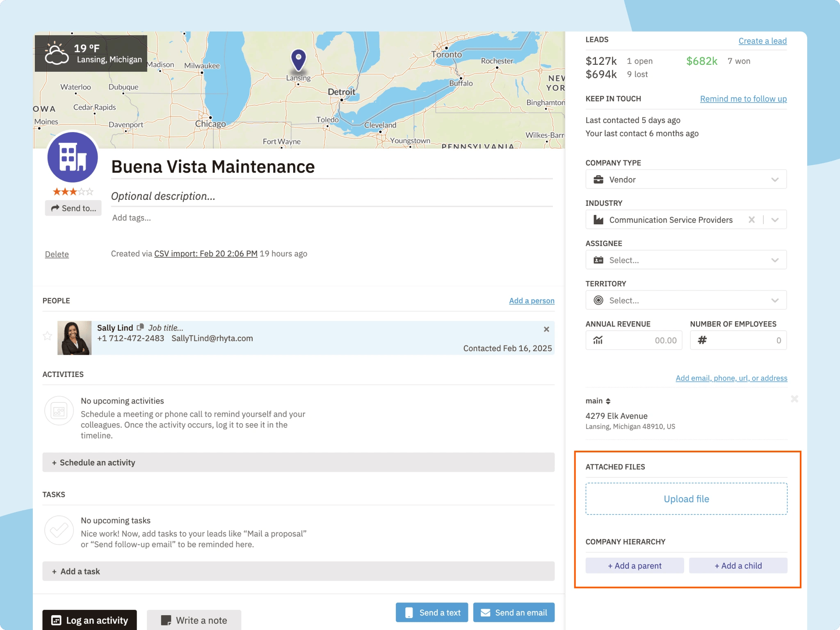Clear the Communication Service Providers industry selection

click(751, 220)
